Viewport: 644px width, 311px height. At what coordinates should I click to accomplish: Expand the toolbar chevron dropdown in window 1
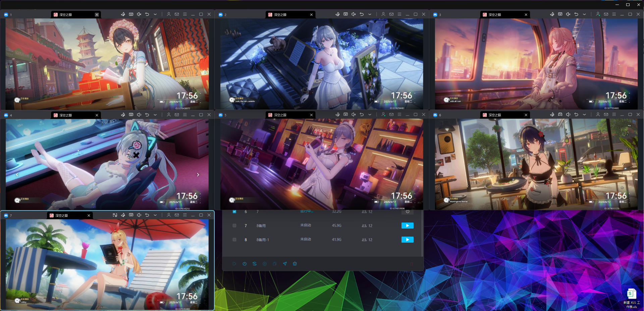[155, 14]
